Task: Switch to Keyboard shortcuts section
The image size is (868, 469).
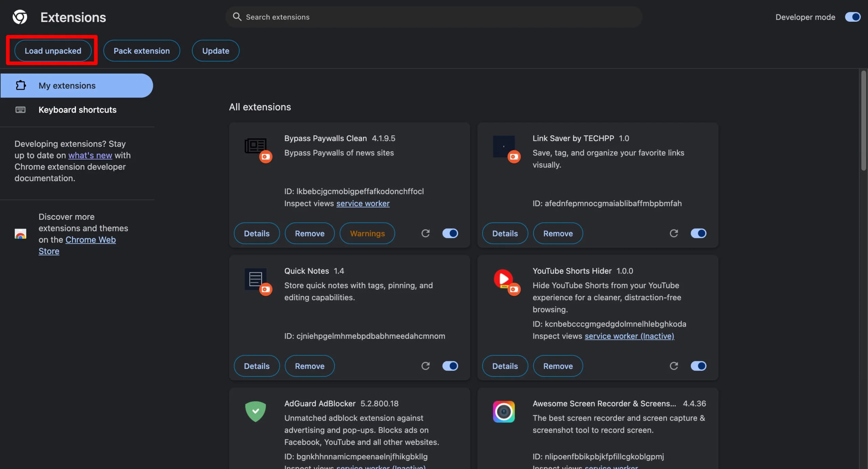Action: [77, 110]
